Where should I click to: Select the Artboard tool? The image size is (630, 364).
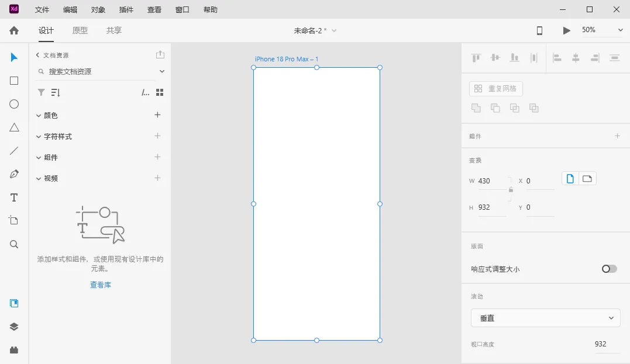(x=14, y=220)
